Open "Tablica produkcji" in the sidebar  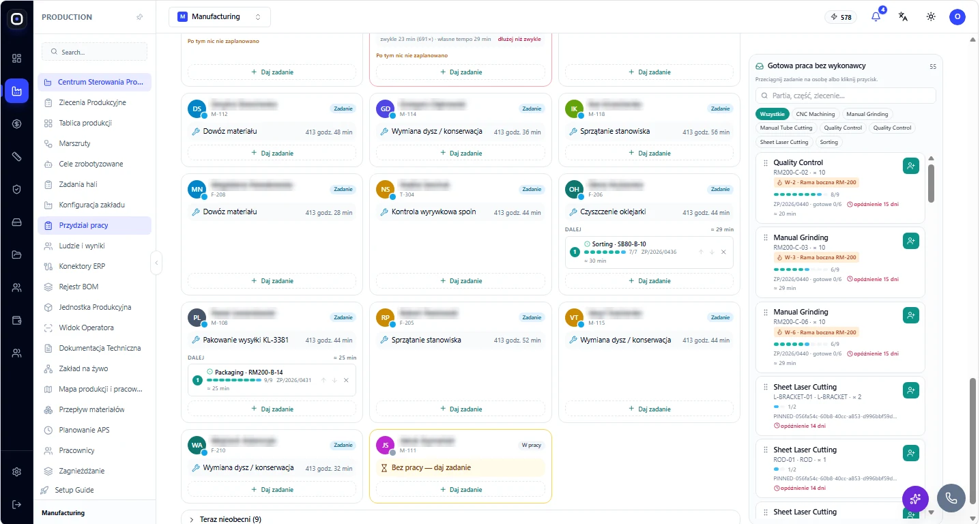[x=94, y=123]
